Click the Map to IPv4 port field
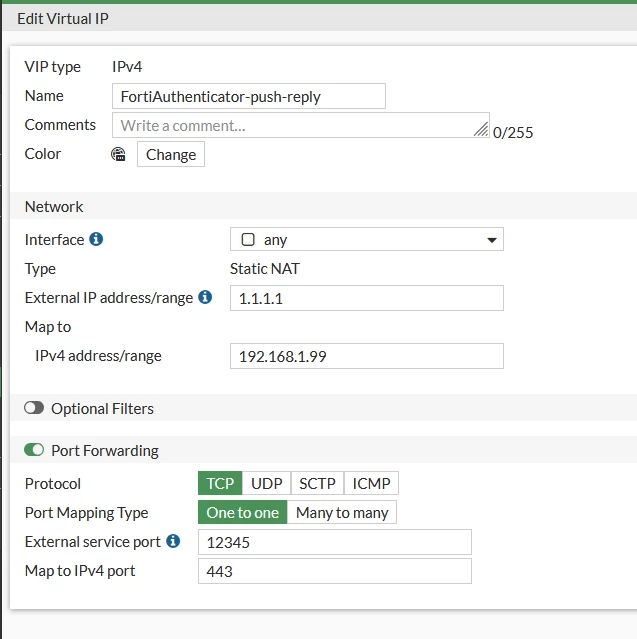The image size is (637, 639). pyautogui.click(x=335, y=571)
